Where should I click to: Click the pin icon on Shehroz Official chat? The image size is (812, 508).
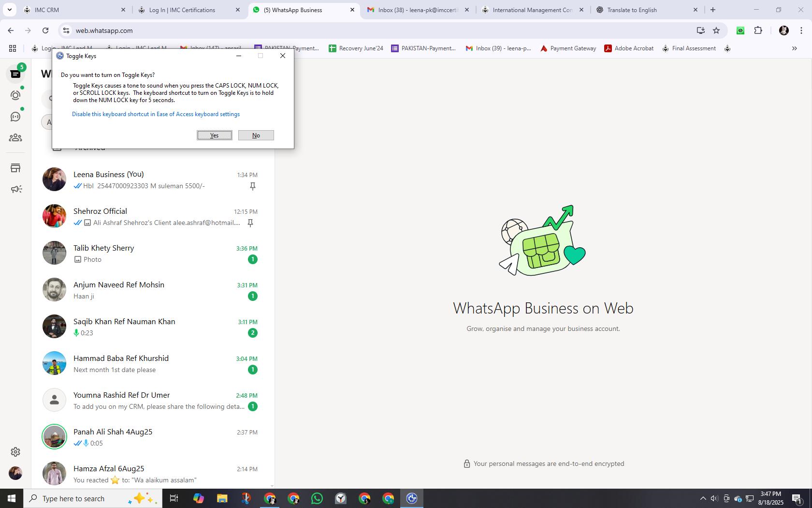[x=250, y=223]
